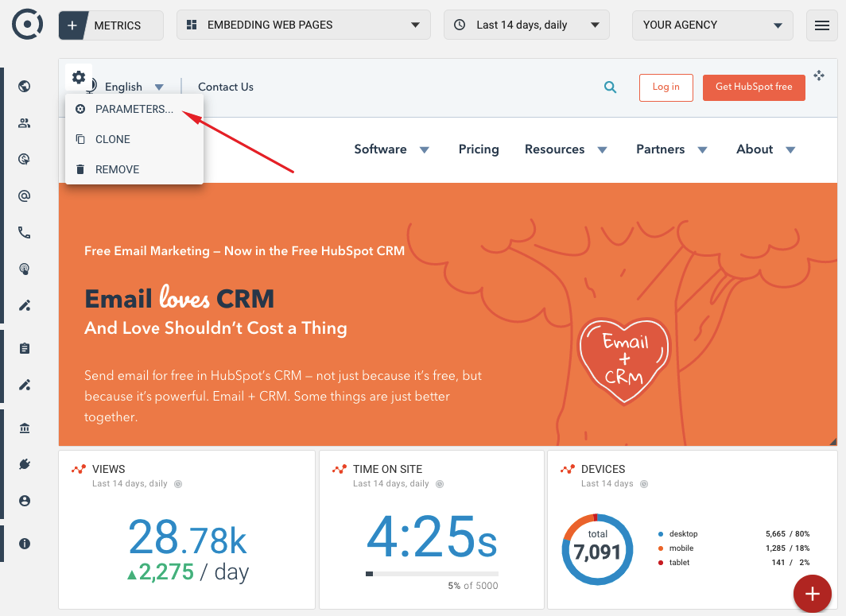Expand the About menu
846x616 pixels.
coord(766,149)
